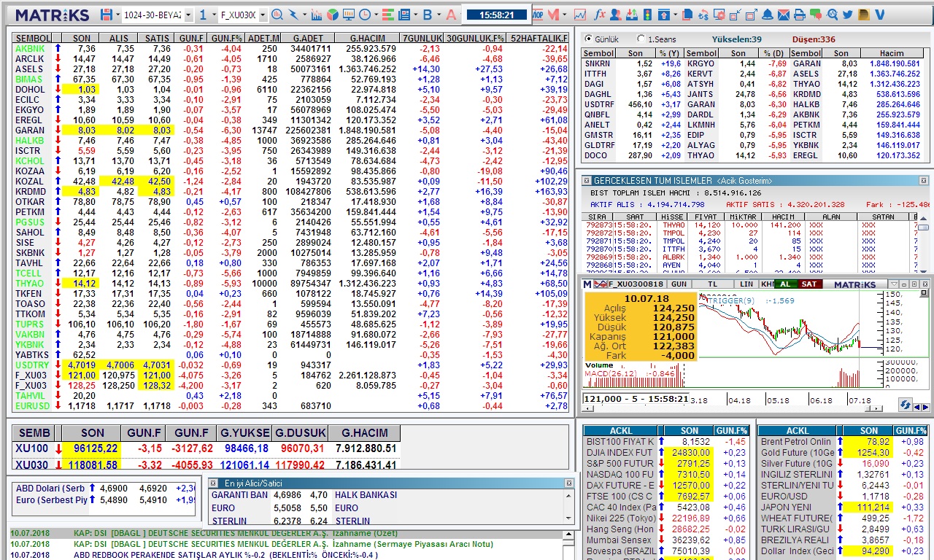Viewport: 934px width, 560px height.
Task: Click the traffic light icon
Action: [x=647, y=15]
